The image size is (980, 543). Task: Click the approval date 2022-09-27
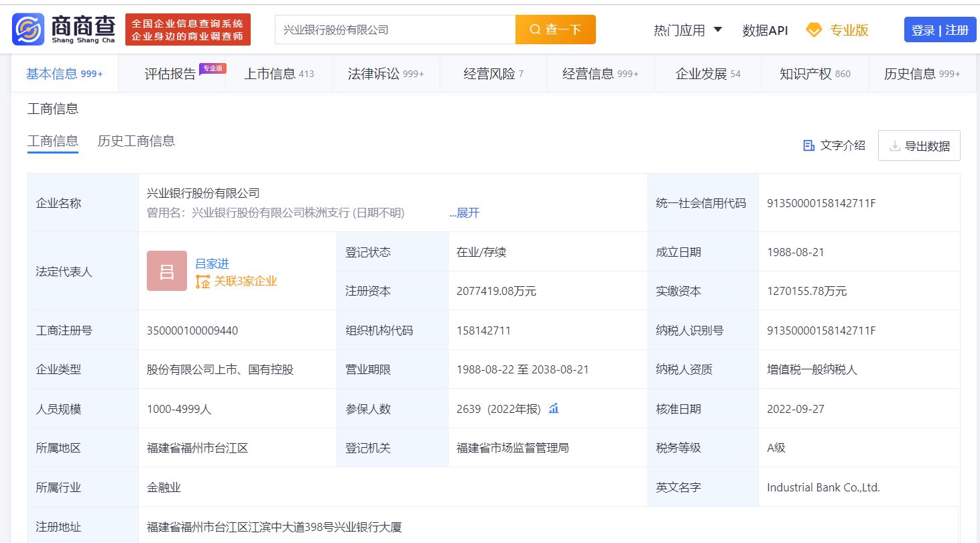point(796,409)
